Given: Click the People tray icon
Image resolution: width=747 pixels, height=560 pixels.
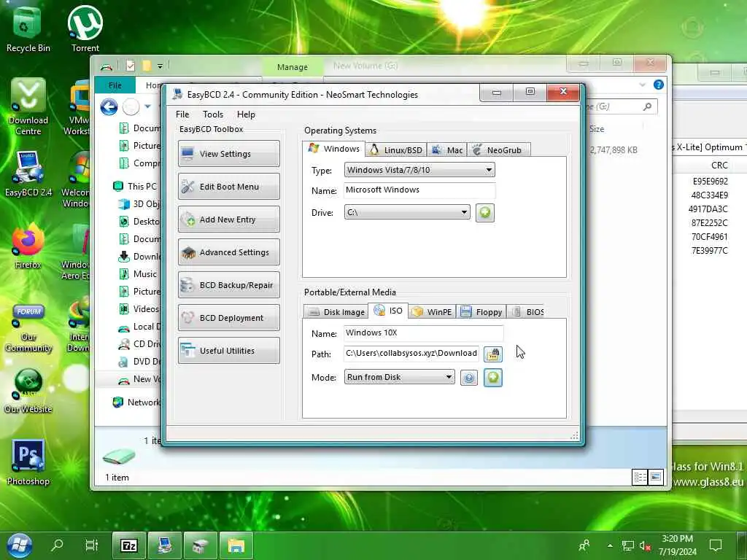Looking at the screenshot, I should [584, 545].
